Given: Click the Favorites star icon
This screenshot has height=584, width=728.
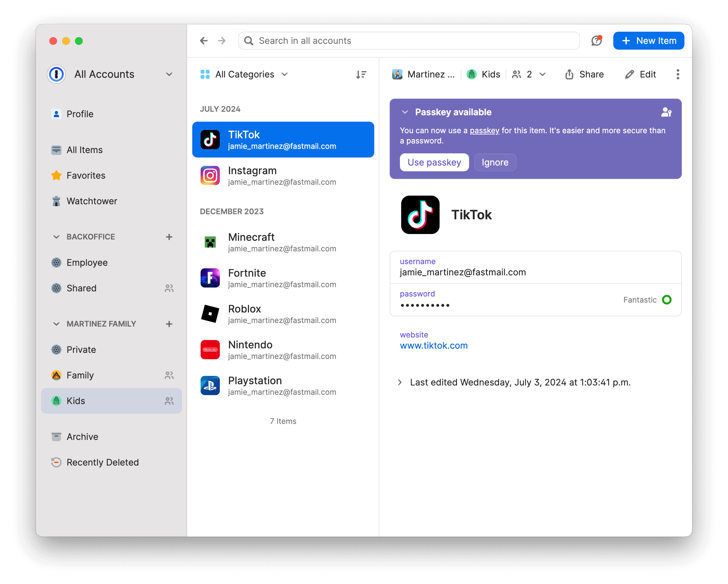Looking at the screenshot, I should click(x=56, y=175).
